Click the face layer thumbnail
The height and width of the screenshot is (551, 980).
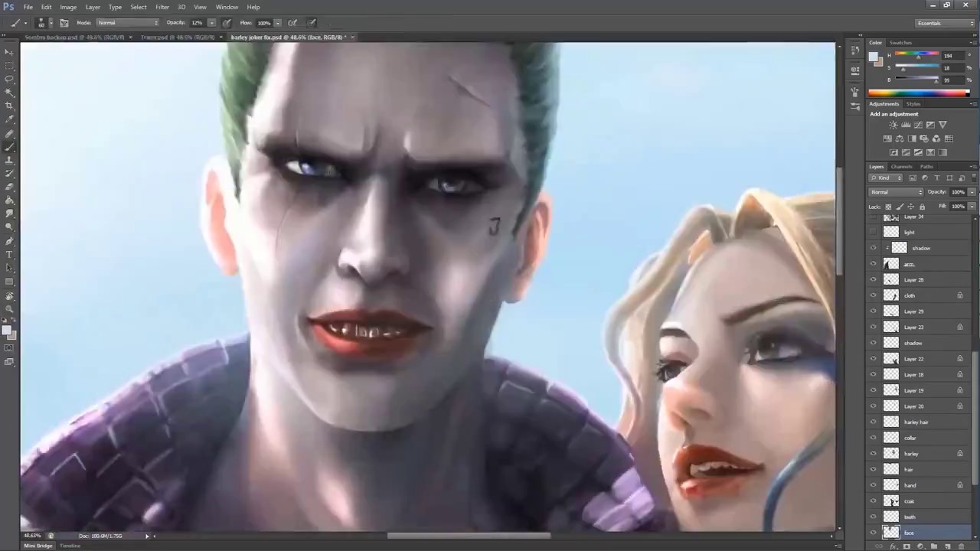(891, 533)
